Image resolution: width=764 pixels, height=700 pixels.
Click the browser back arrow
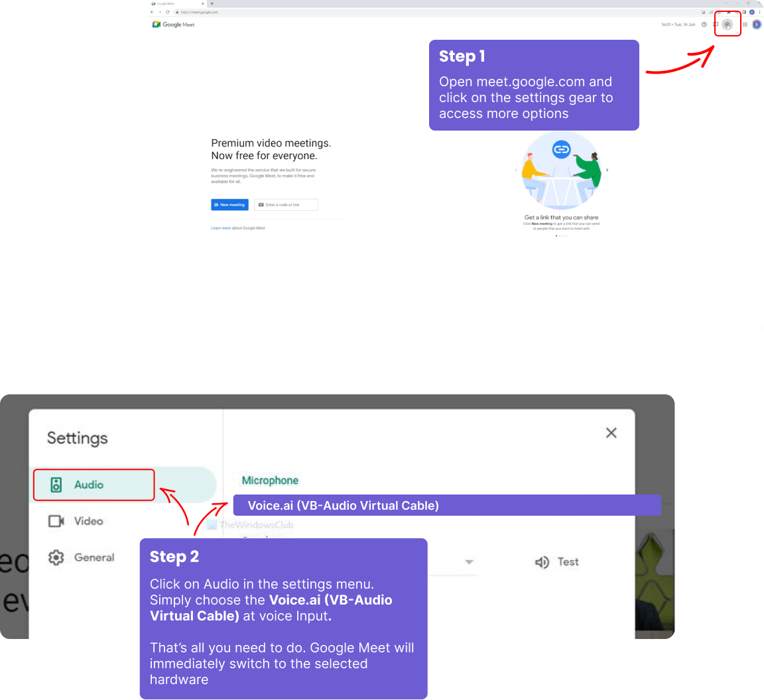152,11
